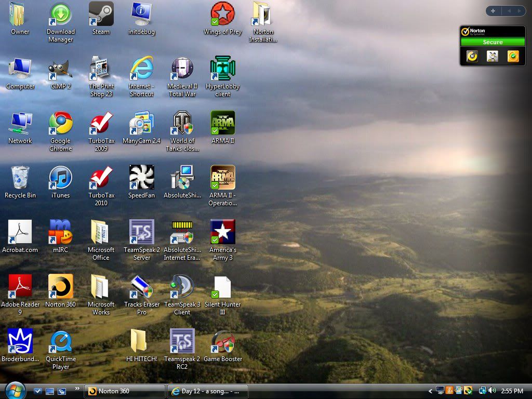Screen dimensions: 532x399
Task: Select the mIRC icon
Action: coord(60,232)
